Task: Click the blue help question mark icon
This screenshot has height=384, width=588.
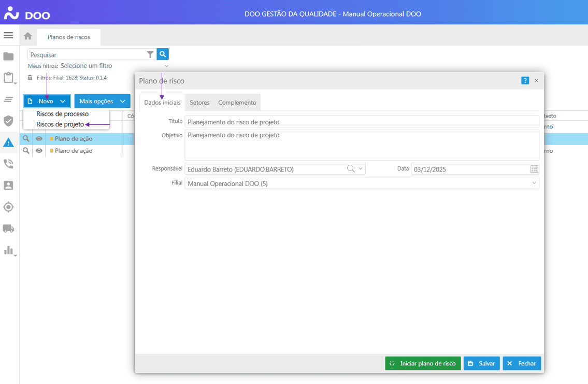Action: 525,80
